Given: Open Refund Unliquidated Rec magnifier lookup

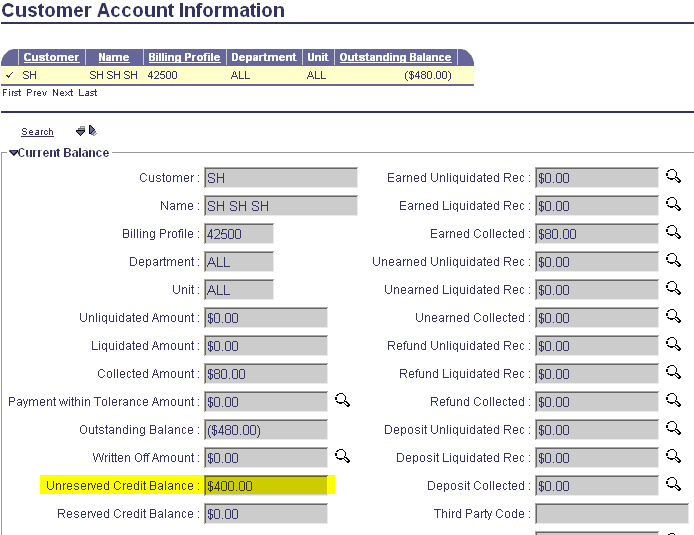Looking at the screenshot, I should pyautogui.click(x=673, y=344).
